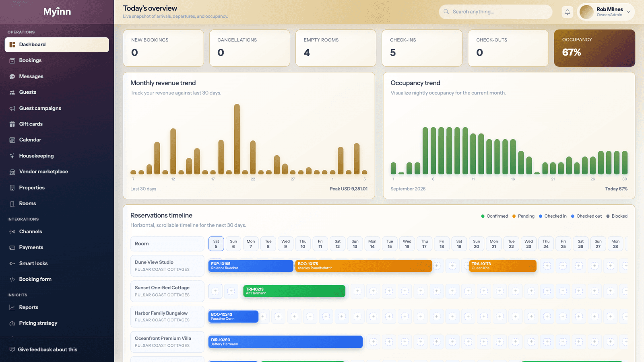Navigate to Pricing strategy
Viewport: 644px width, 362px height.
(x=57, y=323)
